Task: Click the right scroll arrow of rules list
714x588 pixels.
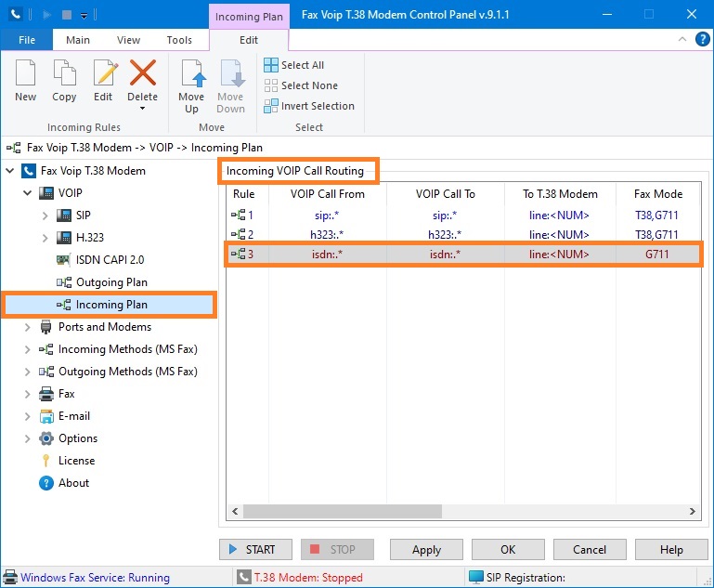Action: click(692, 511)
